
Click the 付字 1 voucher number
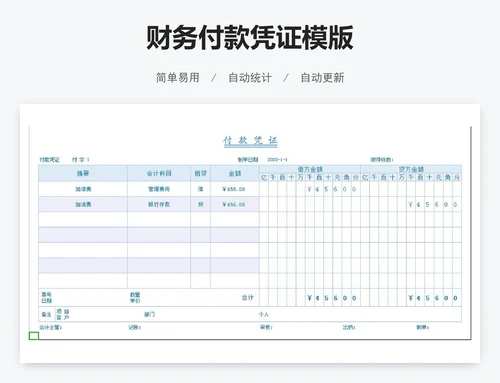pyautogui.click(x=81, y=160)
